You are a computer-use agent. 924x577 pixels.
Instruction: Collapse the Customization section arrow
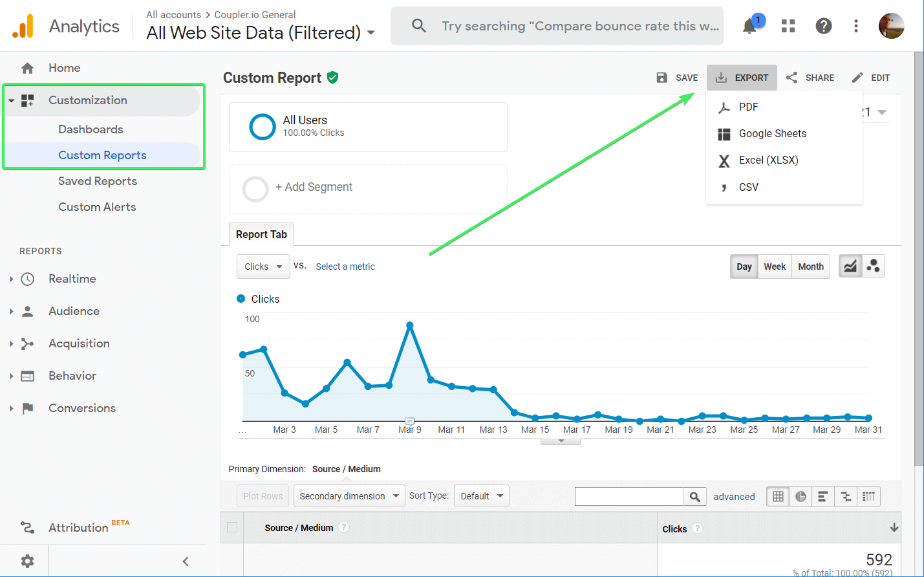click(11, 100)
